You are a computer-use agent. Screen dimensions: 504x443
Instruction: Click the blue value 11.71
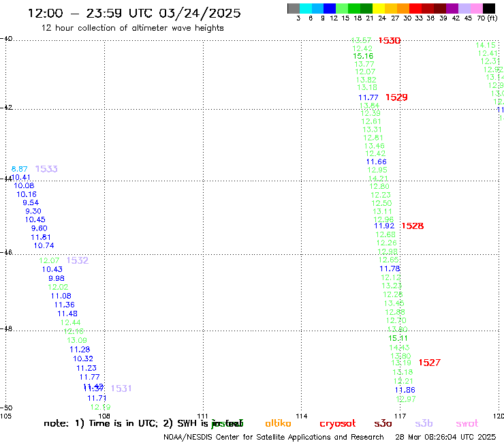pyautogui.click(x=97, y=398)
